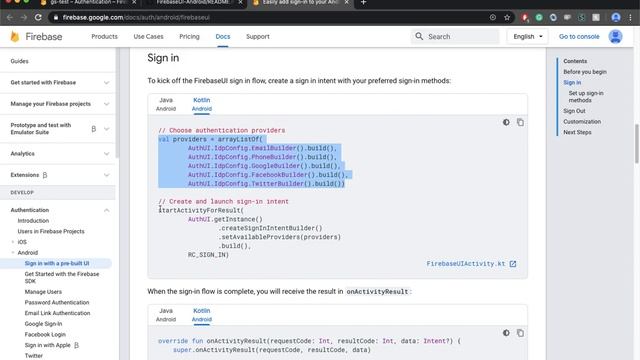Open Sign in with Apple page
Screen dimensions: 640x360
click(x=47, y=345)
